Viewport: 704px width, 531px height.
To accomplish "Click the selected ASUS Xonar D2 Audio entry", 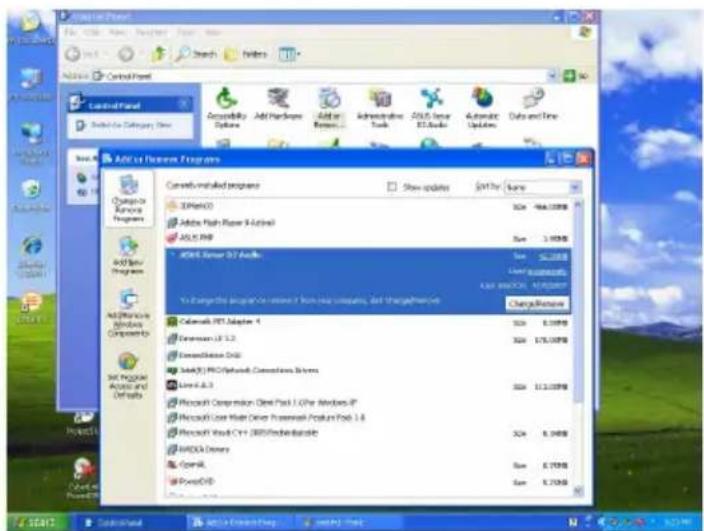I will click(368, 281).
